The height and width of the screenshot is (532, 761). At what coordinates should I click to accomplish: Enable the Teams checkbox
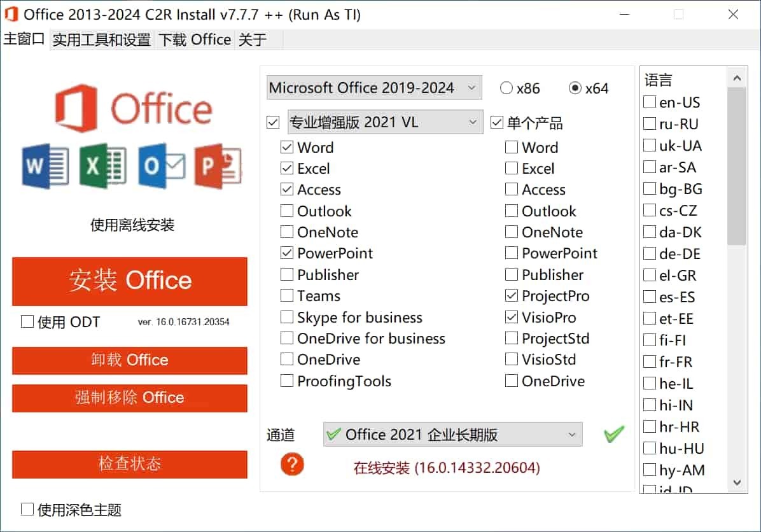(287, 296)
